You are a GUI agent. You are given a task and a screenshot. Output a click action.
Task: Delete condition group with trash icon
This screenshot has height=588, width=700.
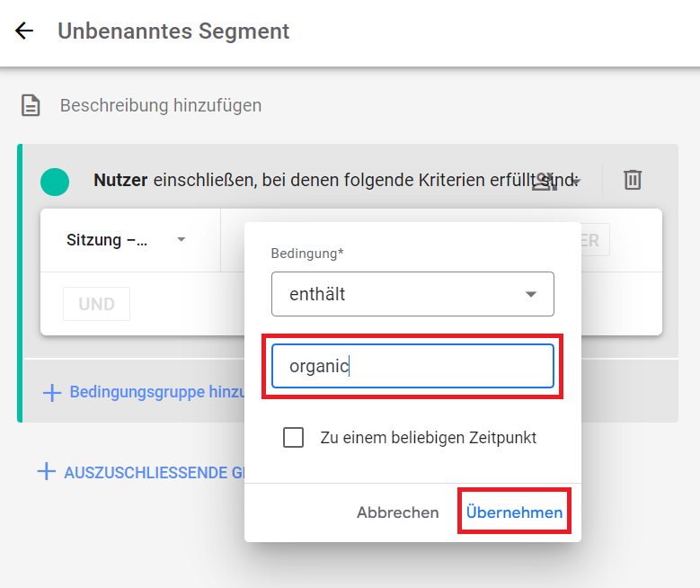(632, 180)
